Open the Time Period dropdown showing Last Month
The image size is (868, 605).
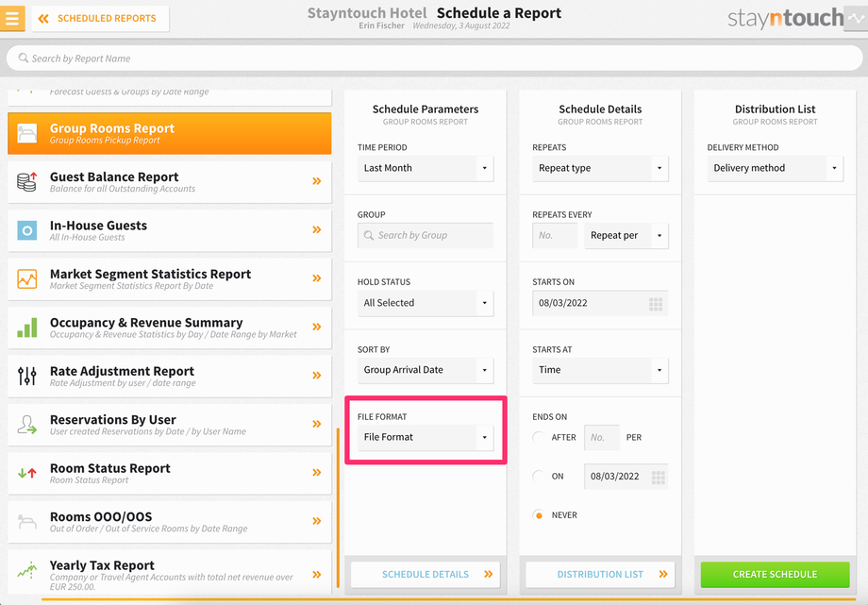[x=426, y=168]
